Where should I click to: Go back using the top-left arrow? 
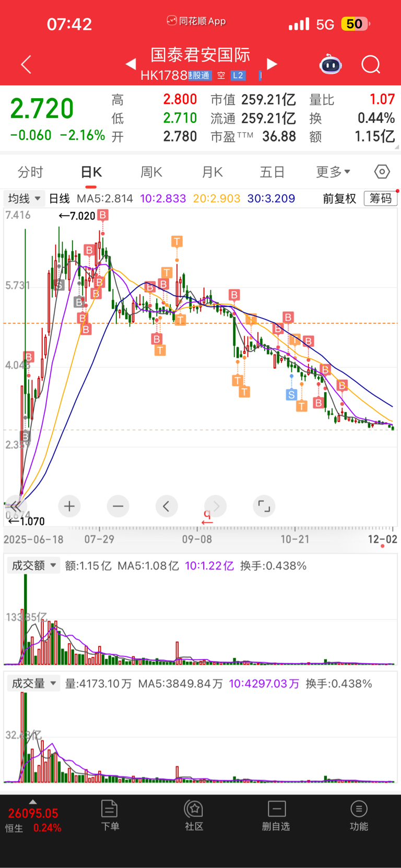click(x=26, y=64)
